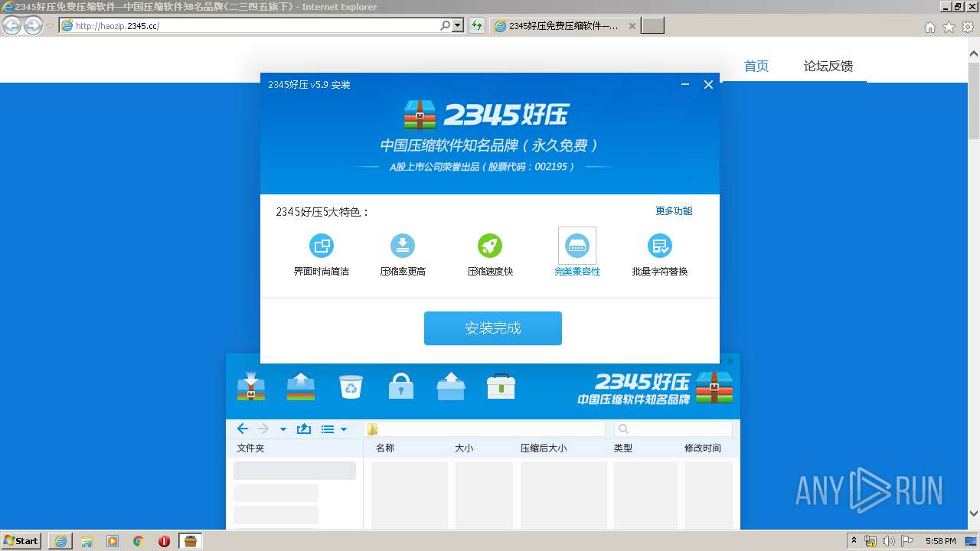
Task: Click the compress archive icon in the mock toolbar
Action: (251, 386)
